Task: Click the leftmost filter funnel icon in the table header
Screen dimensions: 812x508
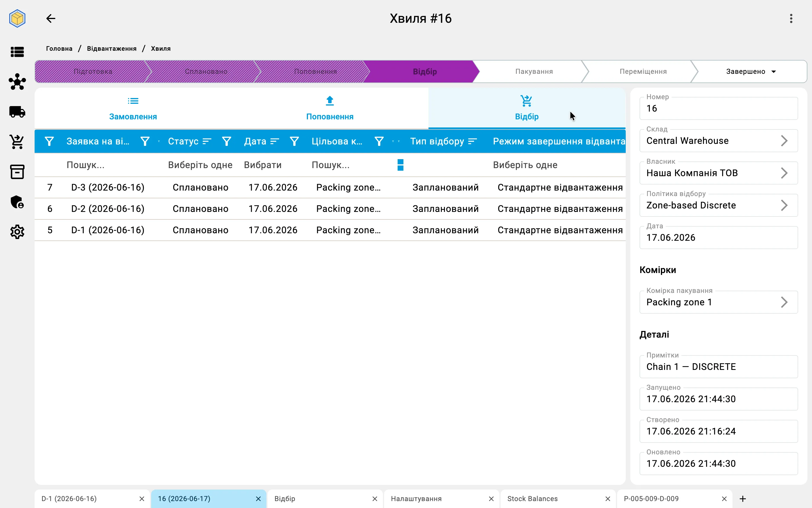Action: coord(49,142)
